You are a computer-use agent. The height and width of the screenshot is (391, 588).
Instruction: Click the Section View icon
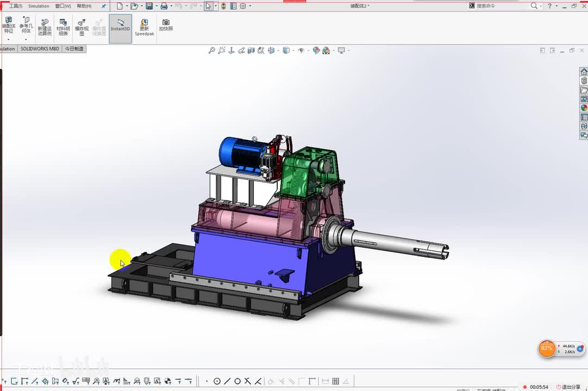pos(251,51)
